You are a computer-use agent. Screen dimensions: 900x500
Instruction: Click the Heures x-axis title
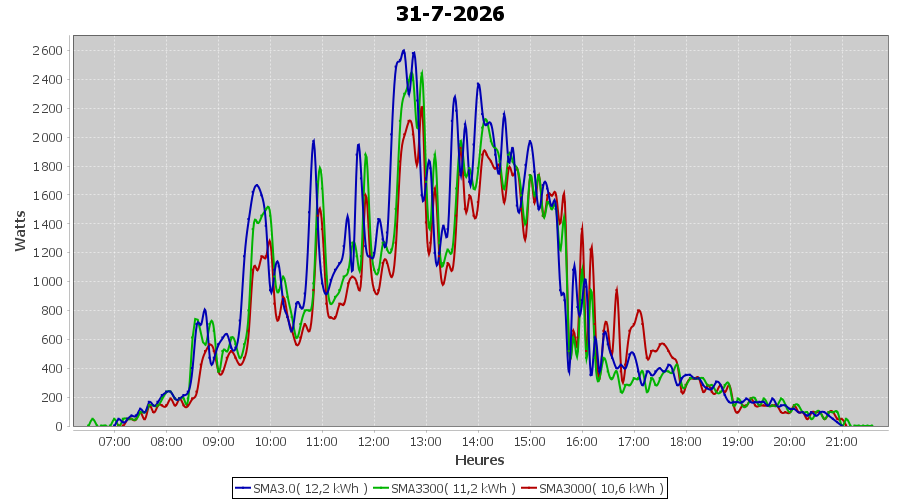(x=479, y=460)
